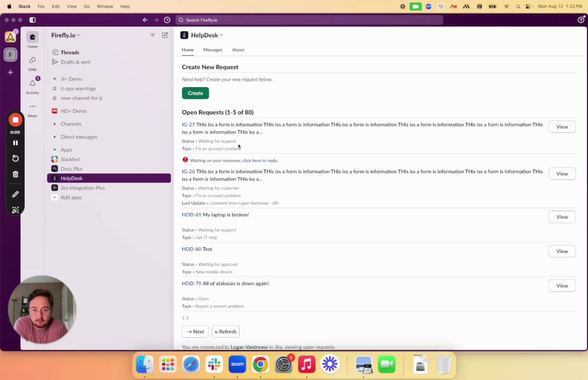Open the recording effects wand icon
This screenshot has height=380, width=588.
[x=15, y=210]
